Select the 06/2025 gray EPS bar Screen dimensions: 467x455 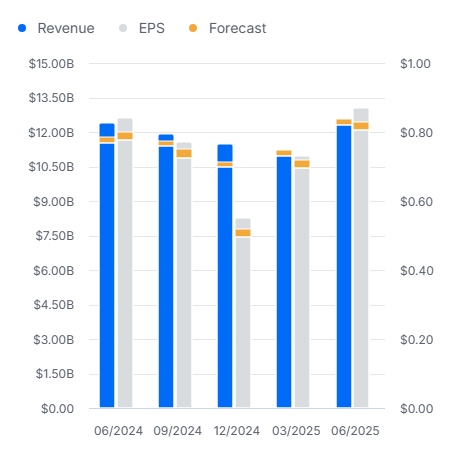(361, 258)
